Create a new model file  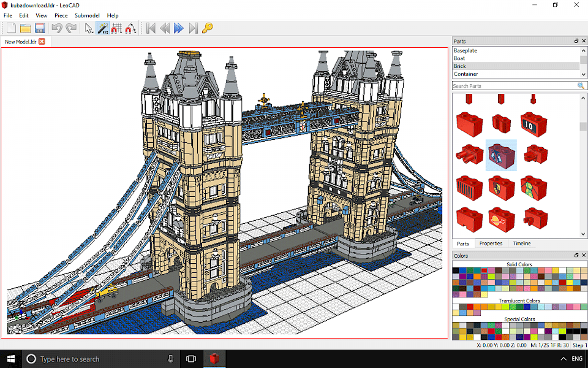pyautogui.click(x=11, y=28)
